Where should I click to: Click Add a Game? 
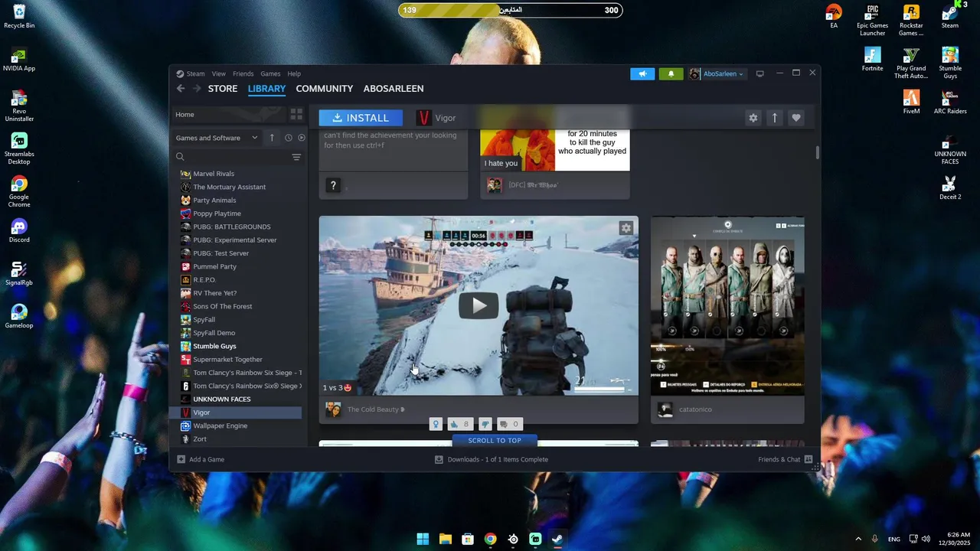tap(201, 460)
